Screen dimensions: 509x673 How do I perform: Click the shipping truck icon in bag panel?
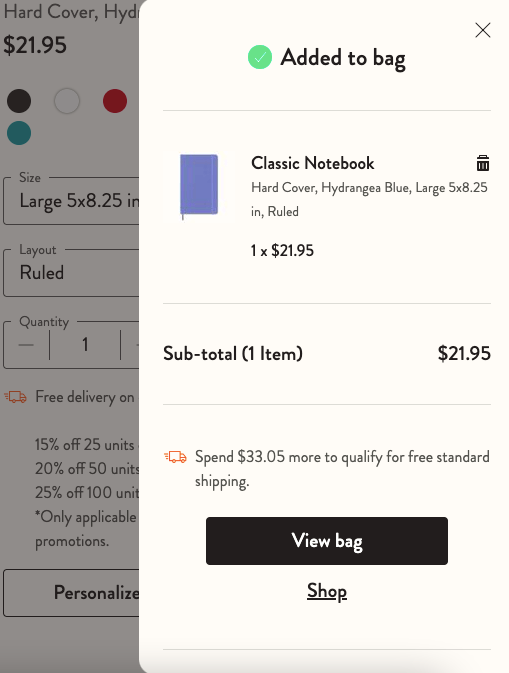[x=175, y=457]
